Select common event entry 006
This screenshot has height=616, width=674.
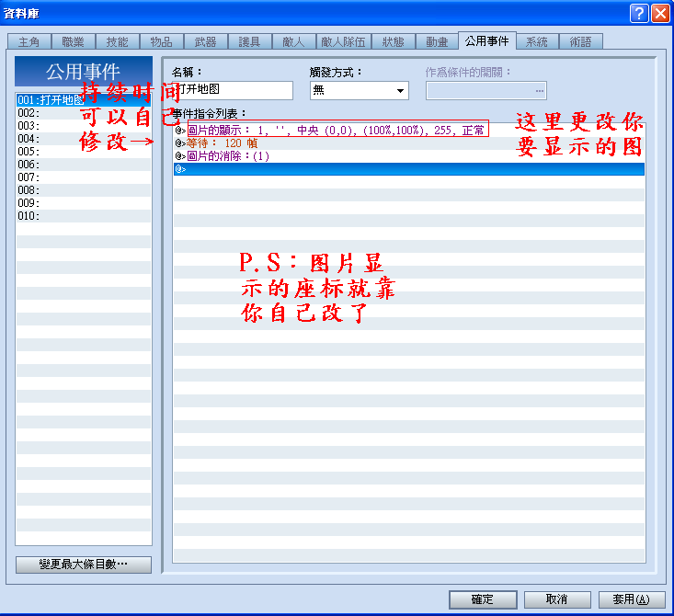pos(84,165)
